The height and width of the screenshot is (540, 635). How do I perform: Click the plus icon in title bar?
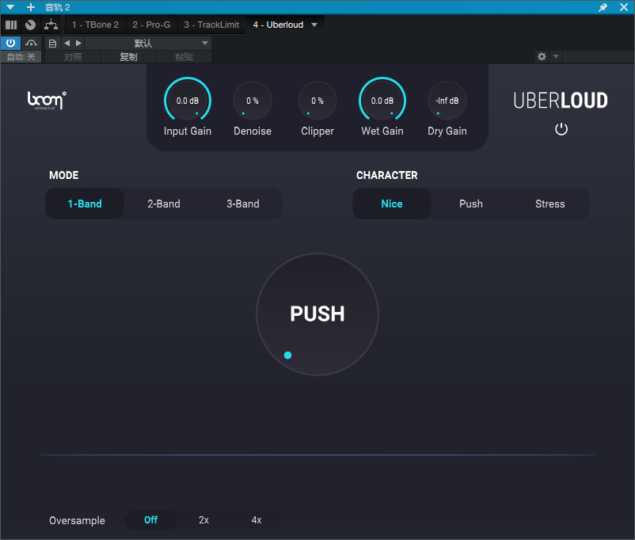click(30, 7)
